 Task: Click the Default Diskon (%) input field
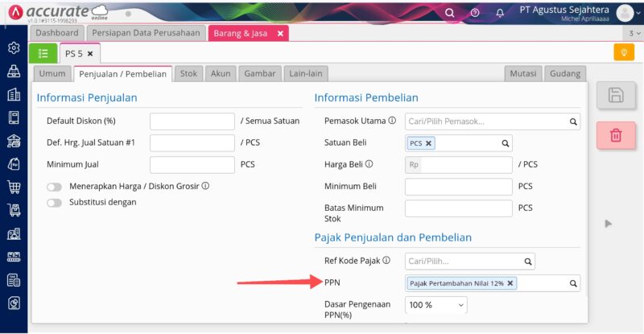(x=192, y=122)
